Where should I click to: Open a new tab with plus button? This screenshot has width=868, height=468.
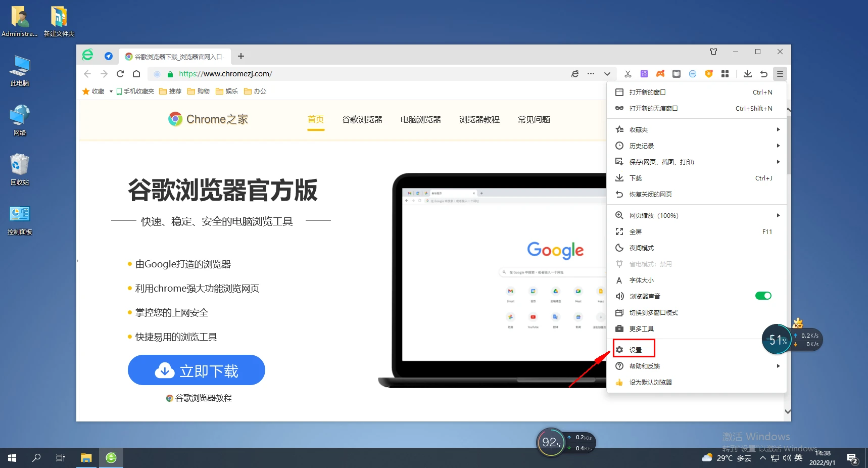pyautogui.click(x=241, y=56)
